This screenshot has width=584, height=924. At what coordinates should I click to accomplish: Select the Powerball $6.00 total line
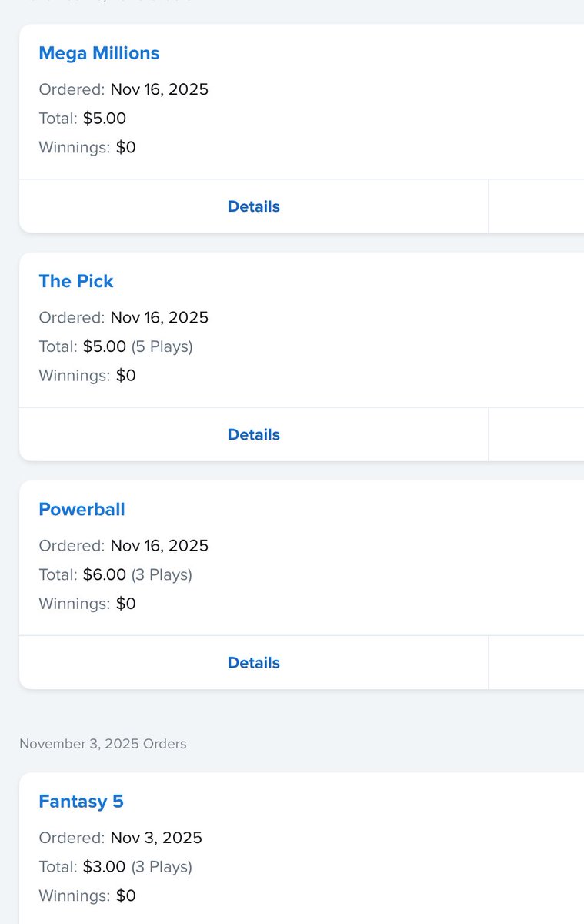[138, 574]
